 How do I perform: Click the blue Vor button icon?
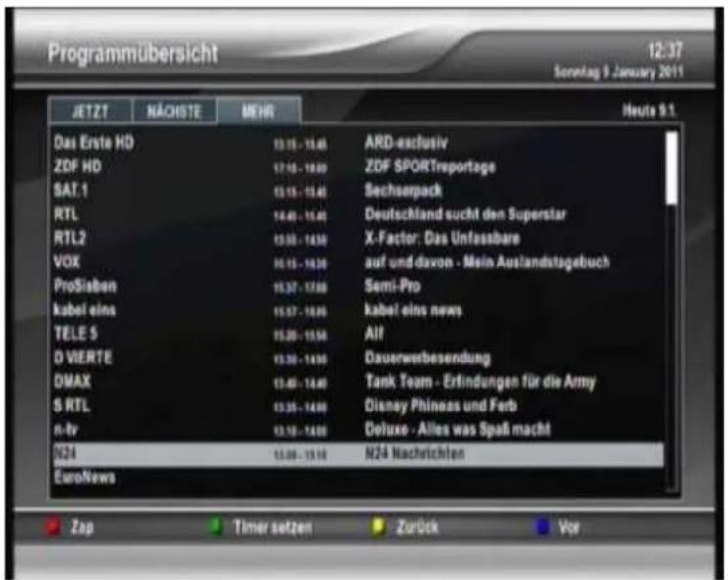[542, 527]
